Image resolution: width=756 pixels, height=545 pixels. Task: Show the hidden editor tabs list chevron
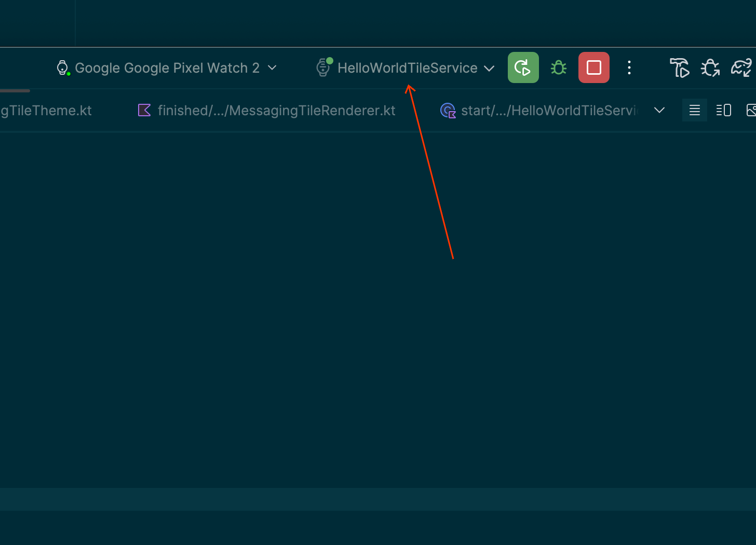(659, 110)
